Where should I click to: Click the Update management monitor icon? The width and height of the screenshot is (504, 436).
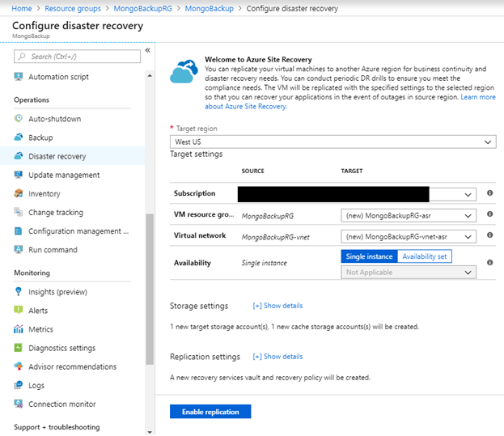pos(19,175)
